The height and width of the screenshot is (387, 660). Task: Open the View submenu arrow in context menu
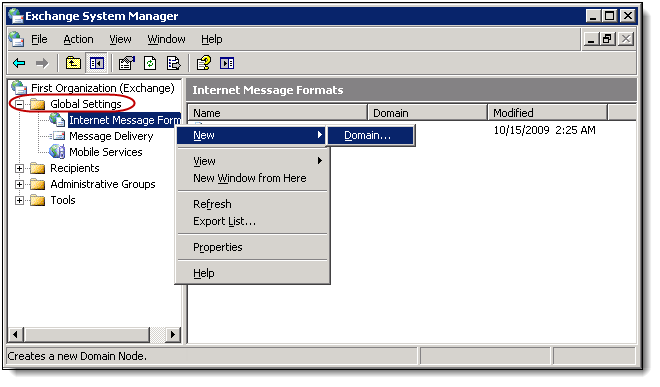point(320,161)
